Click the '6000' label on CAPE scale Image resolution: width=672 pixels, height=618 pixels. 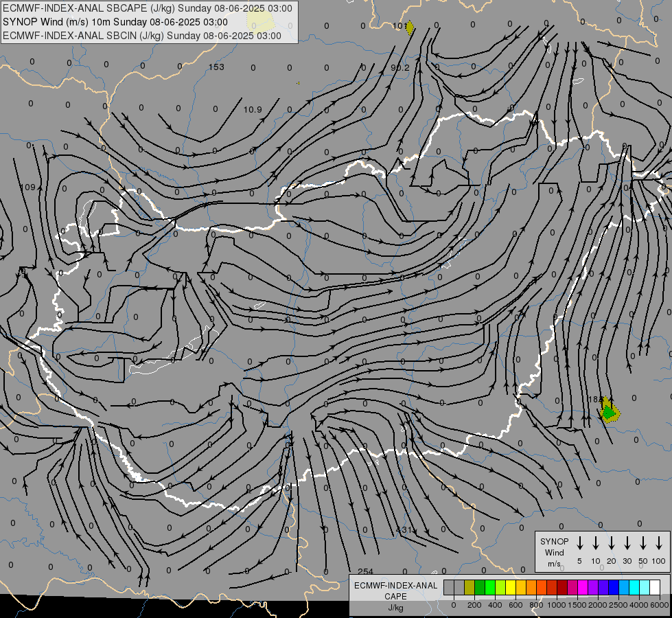coord(659,605)
